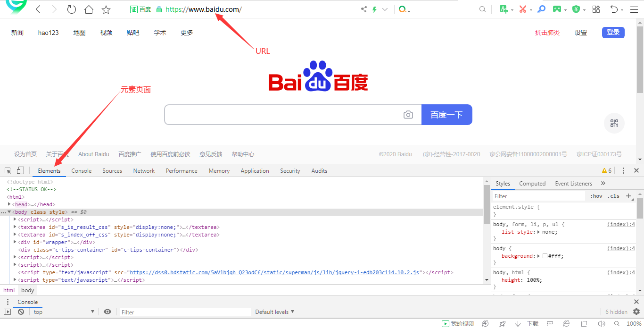The width and height of the screenshot is (644, 329).
Task: Open the hao123 link
Action: click(48, 32)
